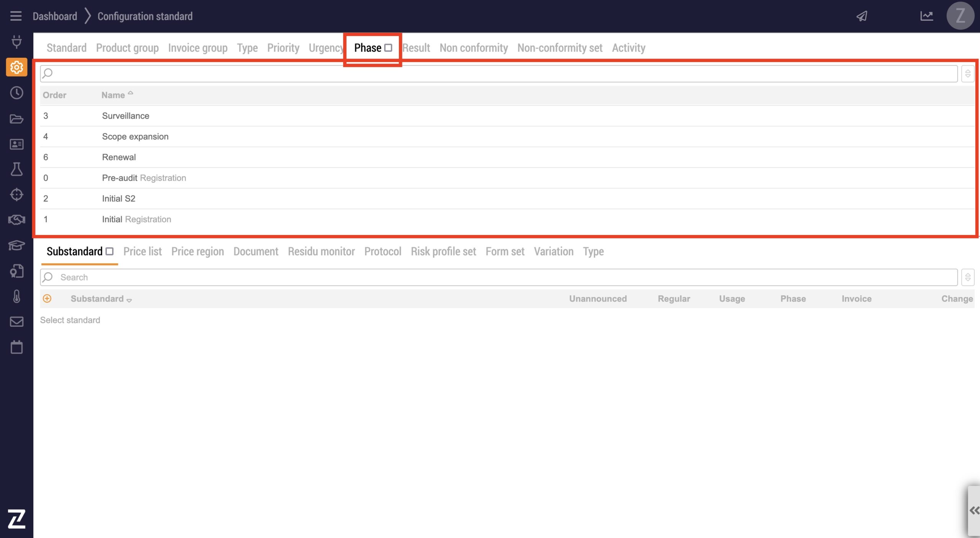Expand the Substandard column sort arrow
Viewport: 980px width, 538px height.
(129, 300)
